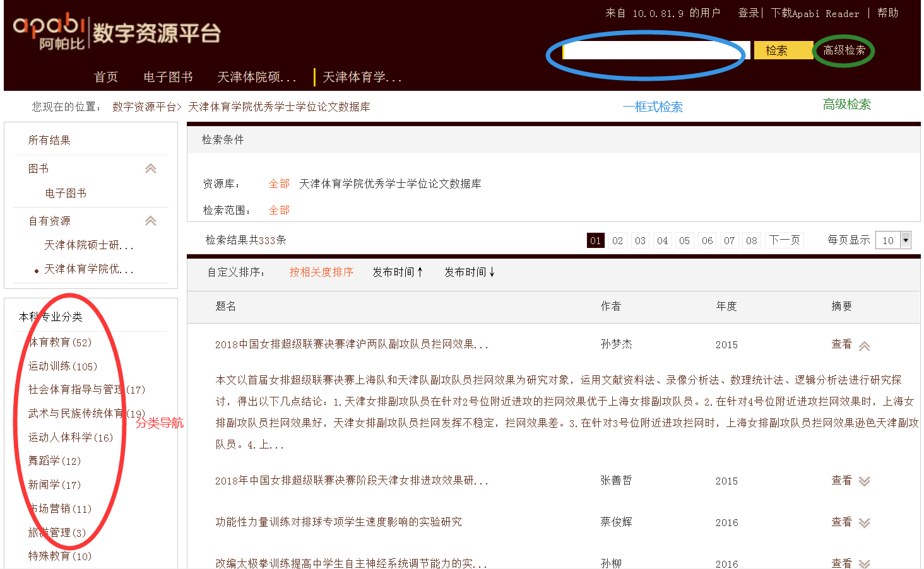Select 按相关度排序 sorting
924x569 pixels.
pyautogui.click(x=321, y=272)
